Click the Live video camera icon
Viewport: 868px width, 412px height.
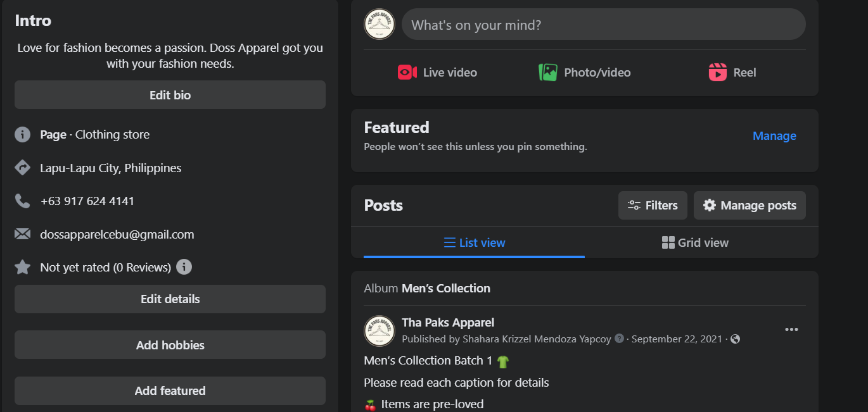click(x=407, y=72)
